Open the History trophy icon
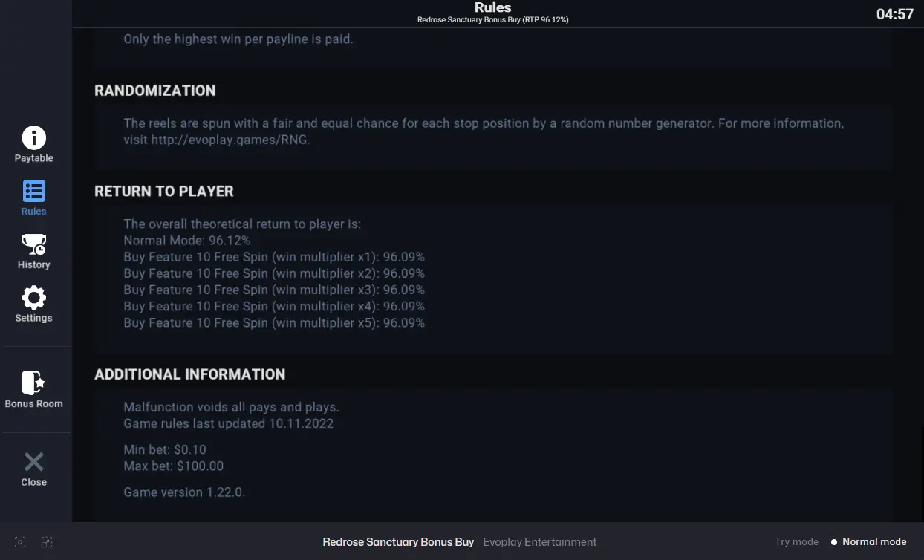The width and height of the screenshot is (924, 560). [x=33, y=244]
